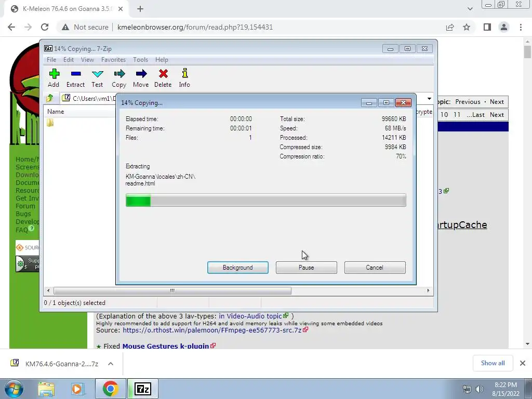Open the Forum link in site sidebar
This screenshot has width=532, height=399.
(x=25, y=206)
